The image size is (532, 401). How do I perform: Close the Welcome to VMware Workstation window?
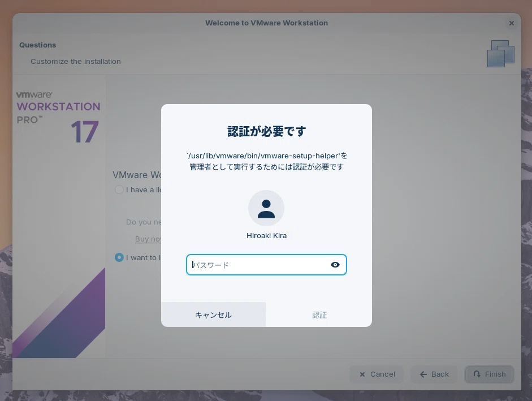(x=511, y=23)
